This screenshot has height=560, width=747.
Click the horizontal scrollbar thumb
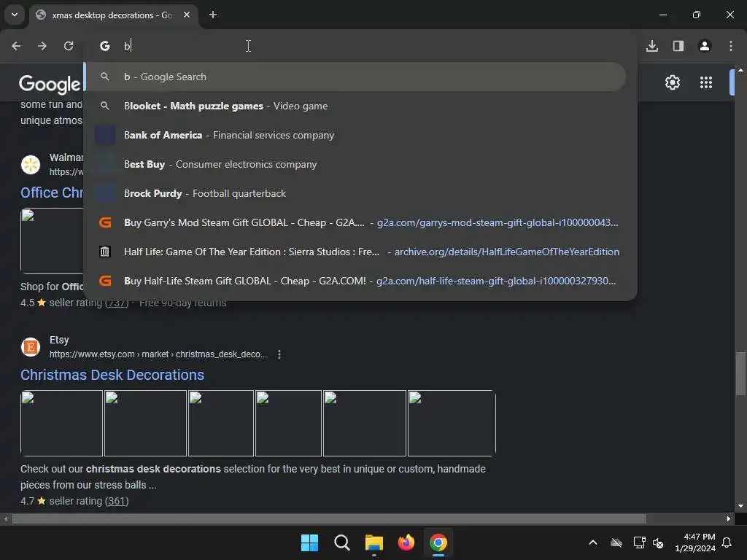click(x=329, y=518)
